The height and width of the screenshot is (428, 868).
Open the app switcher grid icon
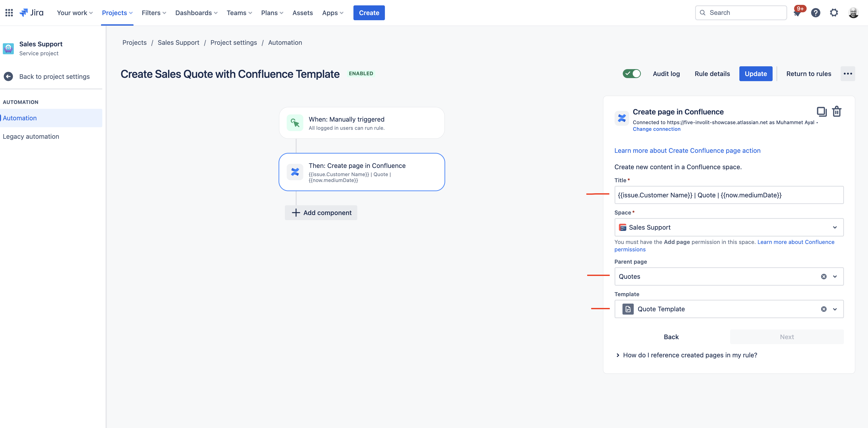(9, 13)
